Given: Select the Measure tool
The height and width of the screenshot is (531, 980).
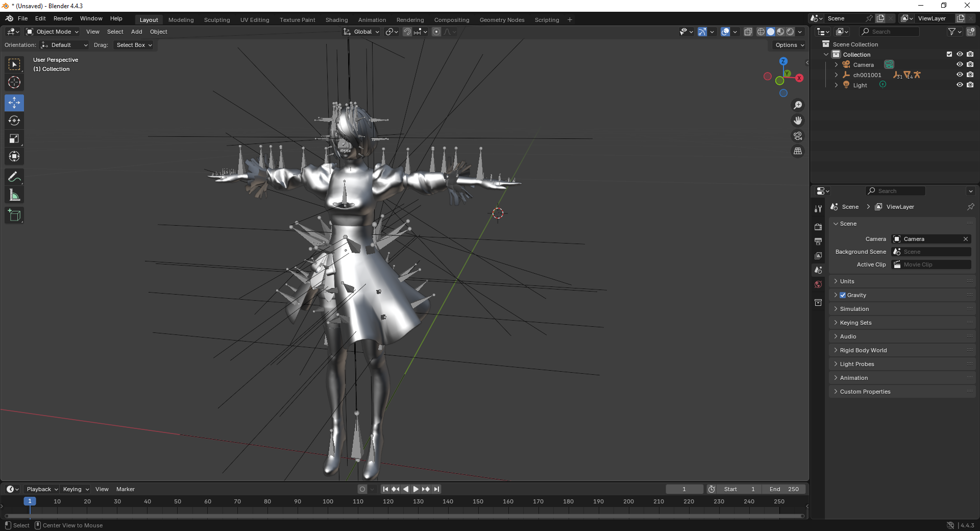Looking at the screenshot, I should pos(14,195).
